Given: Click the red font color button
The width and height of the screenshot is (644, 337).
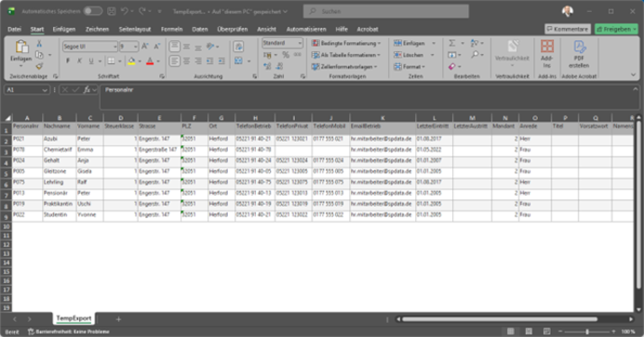Looking at the screenshot, I should coord(150,61).
